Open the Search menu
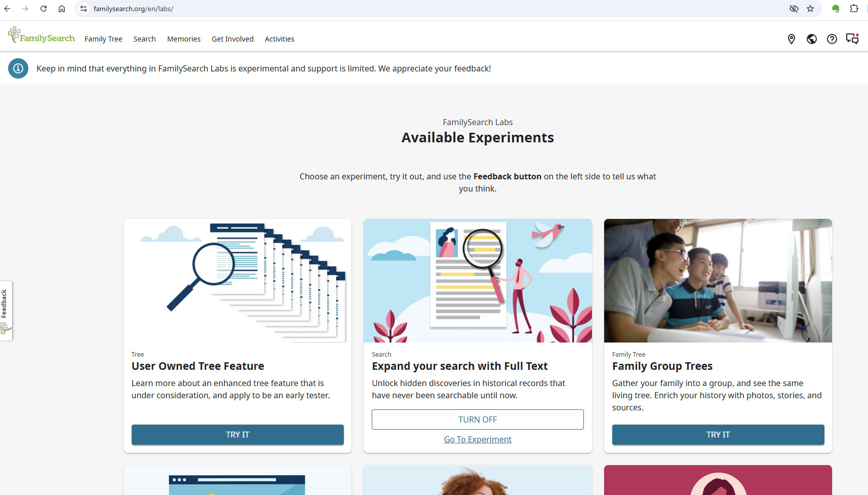 (144, 39)
